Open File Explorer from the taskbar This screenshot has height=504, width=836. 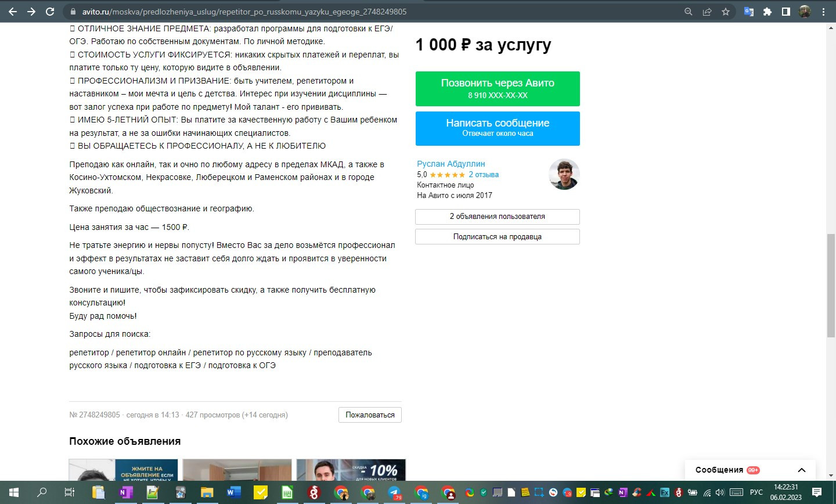click(207, 492)
